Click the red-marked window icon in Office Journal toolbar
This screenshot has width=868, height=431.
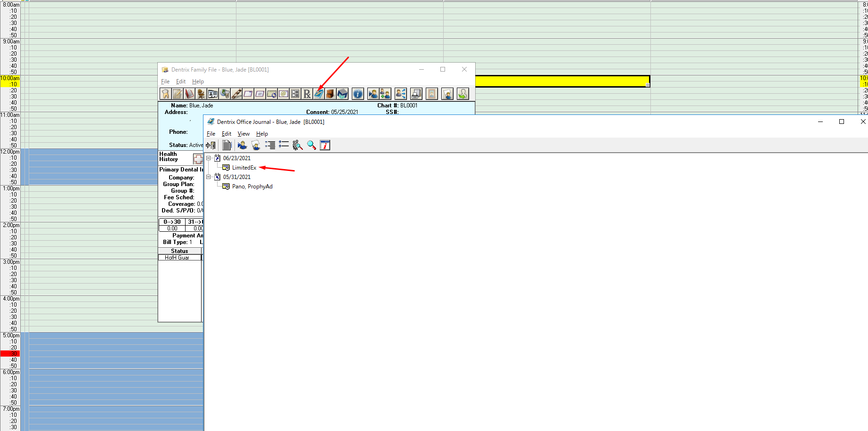click(x=325, y=145)
